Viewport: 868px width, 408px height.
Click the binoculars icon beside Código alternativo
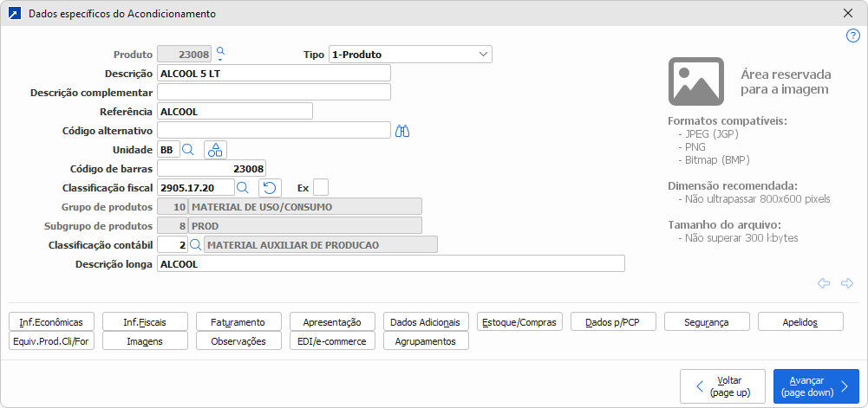point(401,131)
